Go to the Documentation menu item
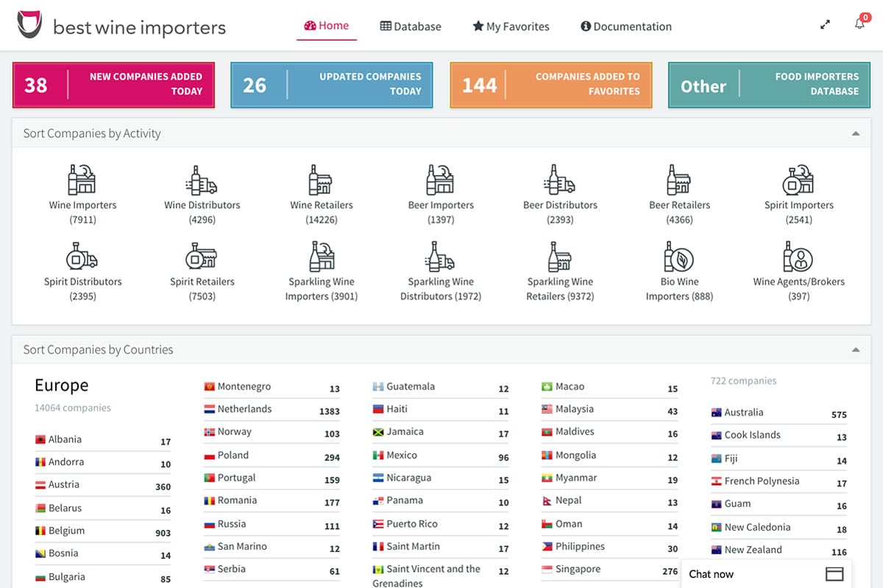The height and width of the screenshot is (588, 883). pyautogui.click(x=625, y=26)
